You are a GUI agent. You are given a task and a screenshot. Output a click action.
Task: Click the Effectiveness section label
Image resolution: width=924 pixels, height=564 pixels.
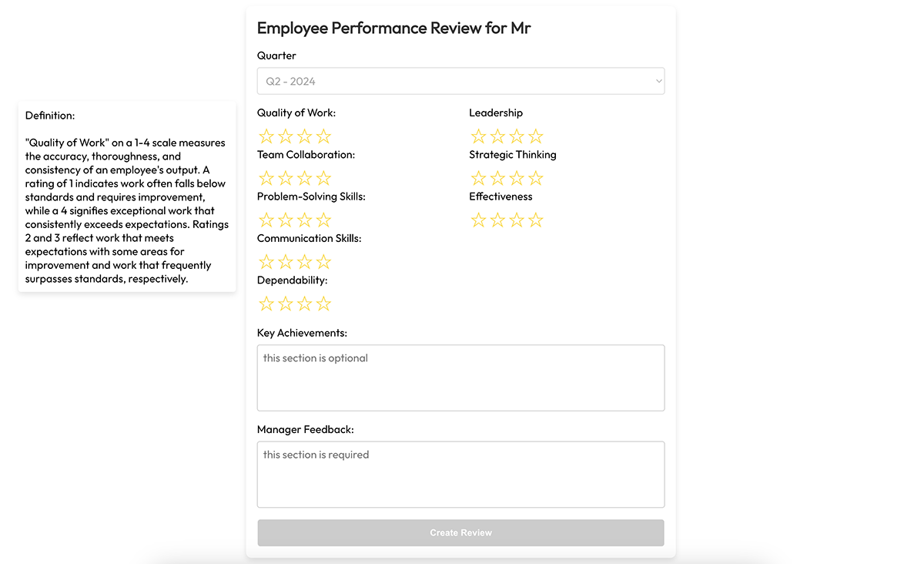pyautogui.click(x=500, y=196)
